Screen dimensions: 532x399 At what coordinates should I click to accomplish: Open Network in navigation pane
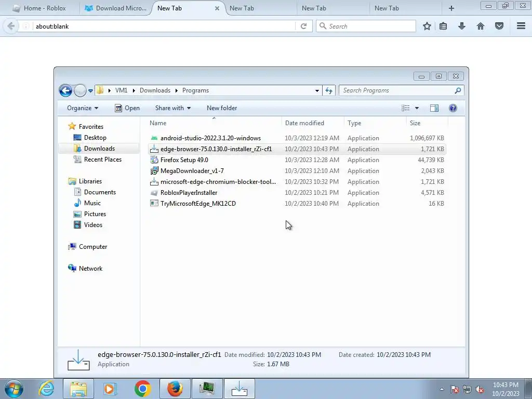(90, 269)
